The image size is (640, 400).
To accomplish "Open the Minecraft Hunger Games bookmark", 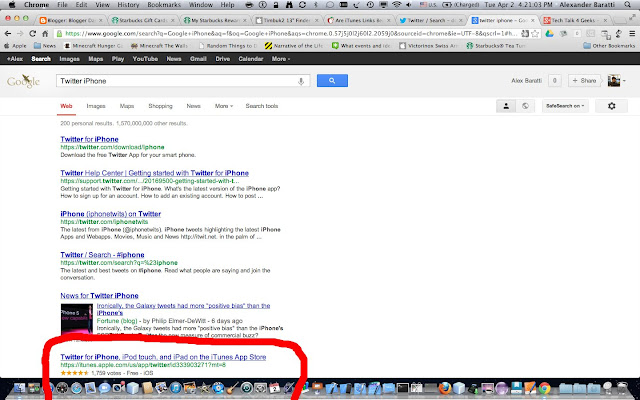I will tap(93, 46).
